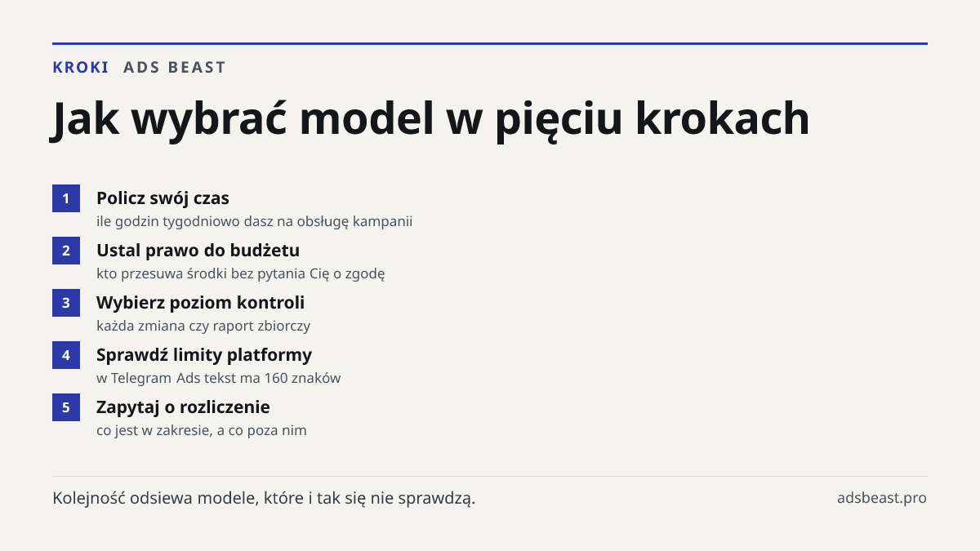This screenshot has height=551, width=980.
Task: Select the 'Policz swój czas' step title
Action: [163, 198]
